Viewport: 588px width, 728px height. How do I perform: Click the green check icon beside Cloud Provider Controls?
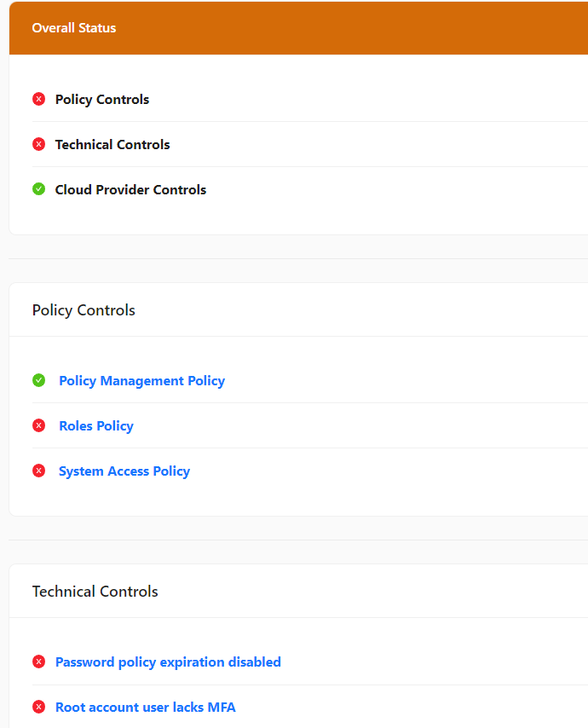(x=38, y=189)
